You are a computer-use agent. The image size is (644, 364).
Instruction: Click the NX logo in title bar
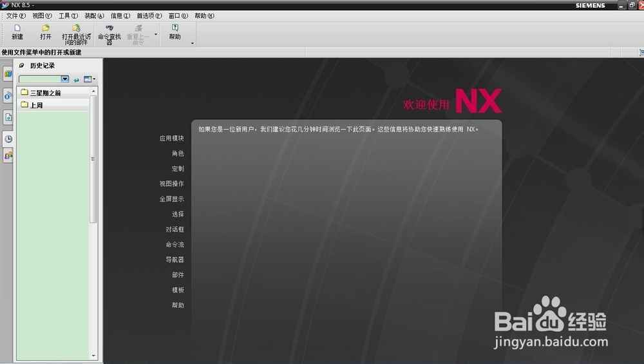point(5,5)
